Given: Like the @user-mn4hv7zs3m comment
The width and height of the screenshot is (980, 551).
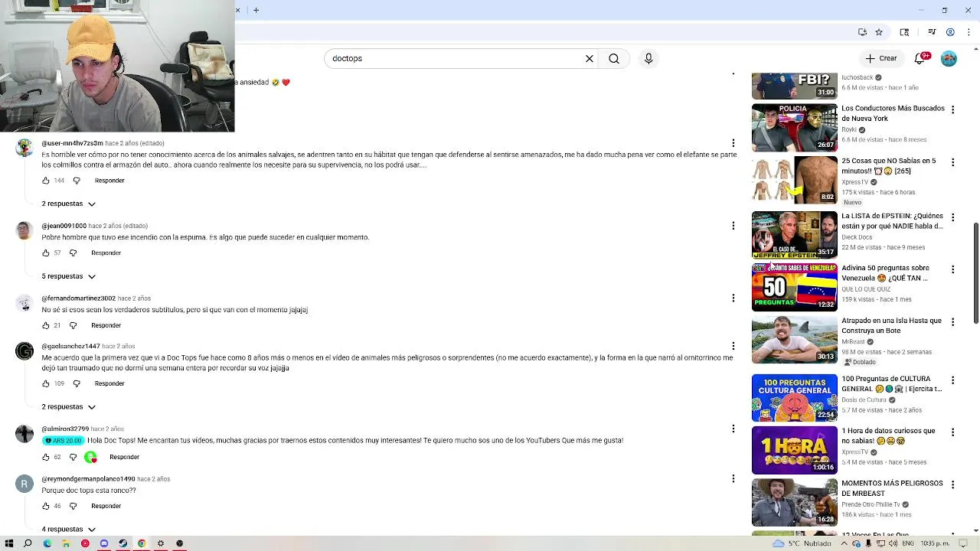Looking at the screenshot, I should point(46,181).
